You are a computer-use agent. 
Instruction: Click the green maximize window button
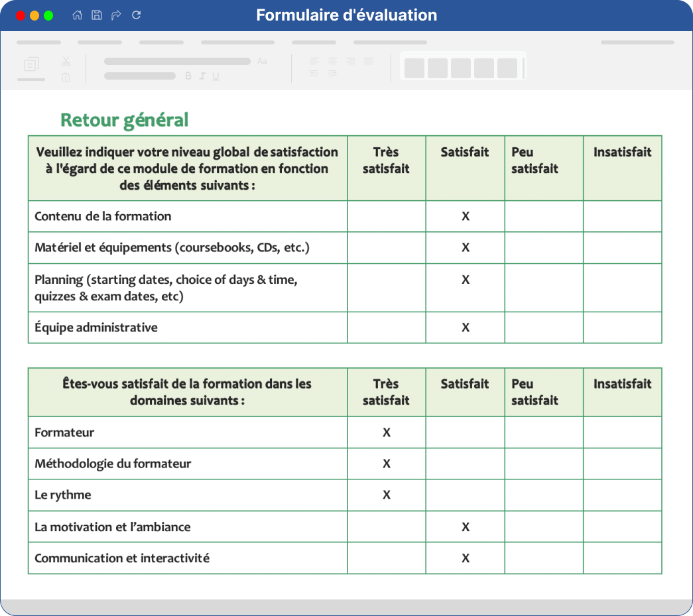[x=48, y=15]
